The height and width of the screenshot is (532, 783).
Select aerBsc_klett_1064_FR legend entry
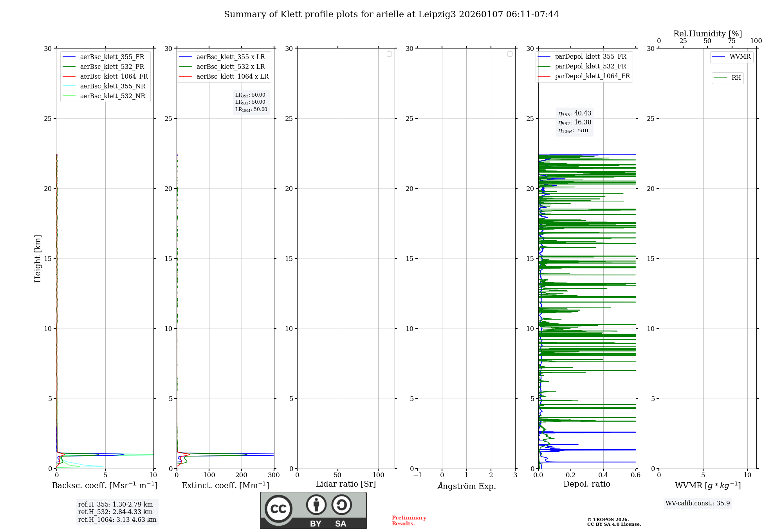(114, 77)
